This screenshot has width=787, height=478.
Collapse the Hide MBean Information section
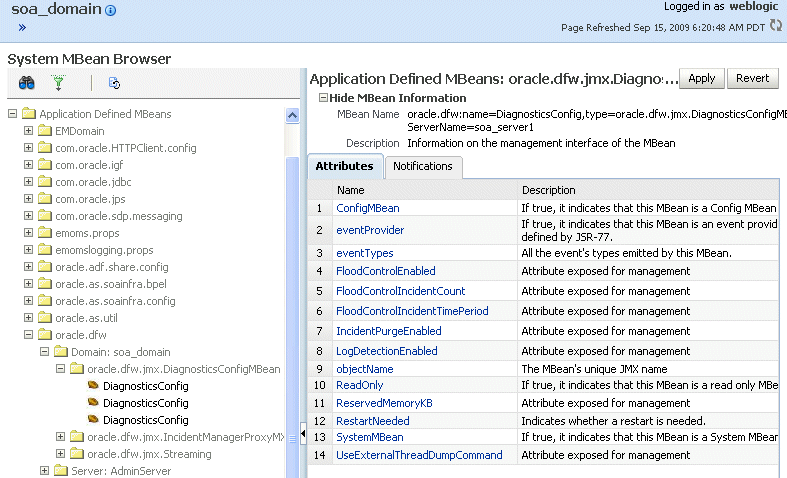tap(324, 97)
